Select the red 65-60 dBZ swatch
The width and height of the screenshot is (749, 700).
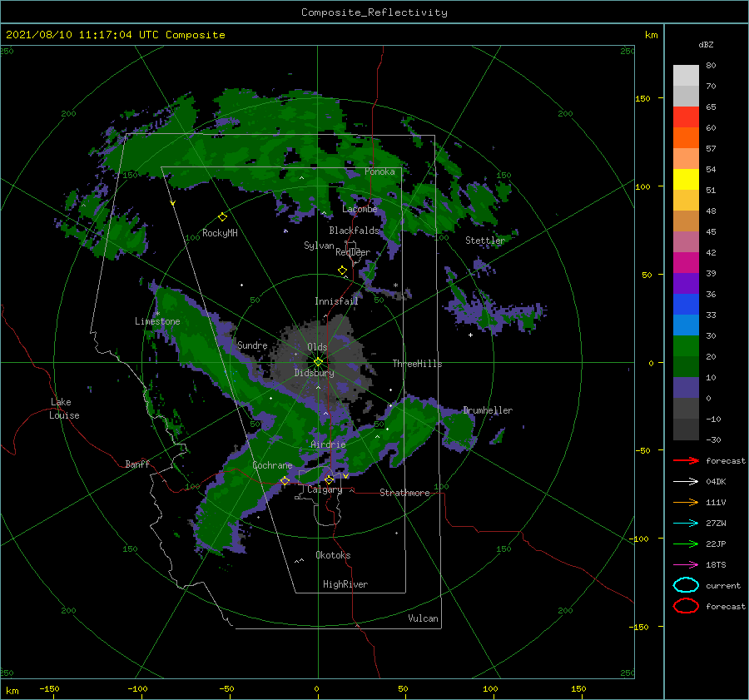point(686,117)
